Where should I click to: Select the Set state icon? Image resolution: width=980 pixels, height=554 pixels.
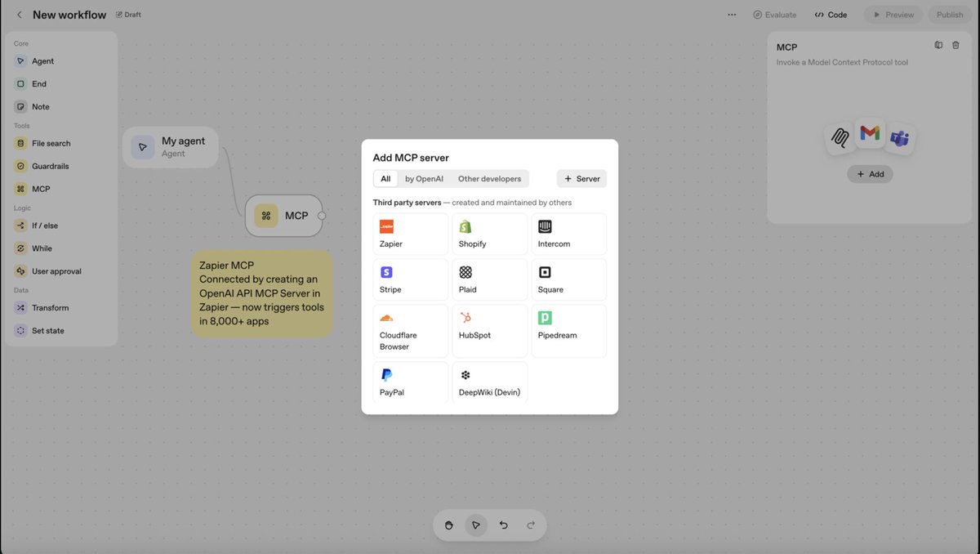pyautogui.click(x=20, y=332)
